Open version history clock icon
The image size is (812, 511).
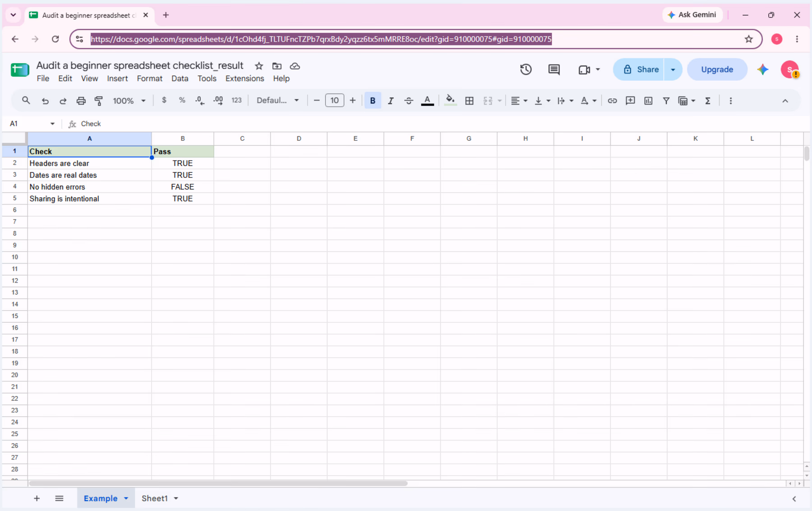pyautogui.click(x=526, y=70)
